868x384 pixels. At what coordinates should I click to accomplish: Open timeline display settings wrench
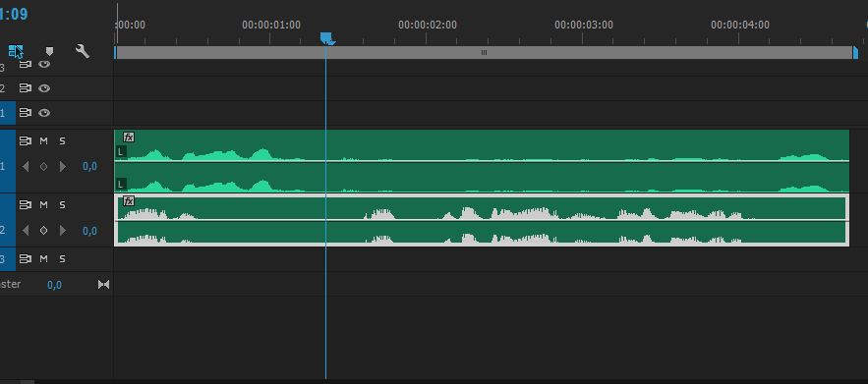click(82, 51)
